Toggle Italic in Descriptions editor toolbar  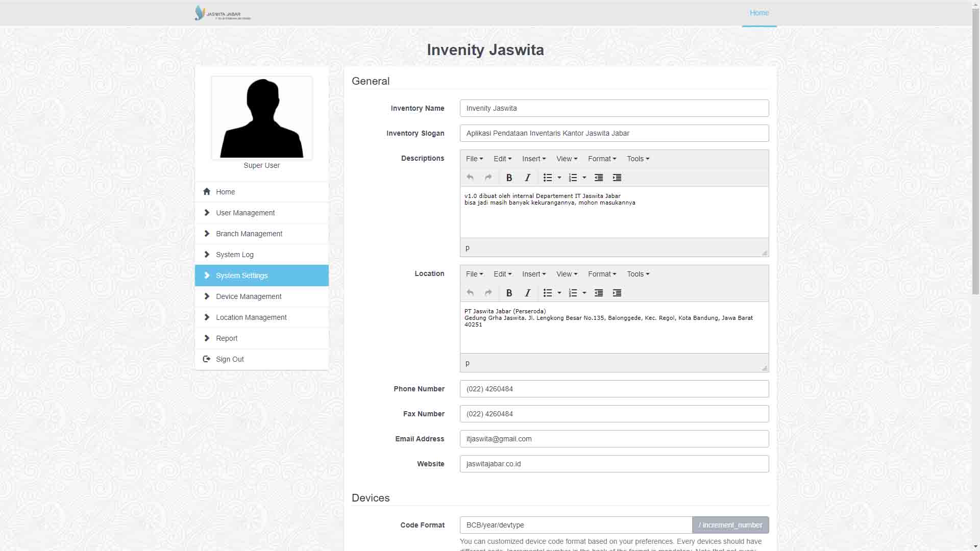527,178
